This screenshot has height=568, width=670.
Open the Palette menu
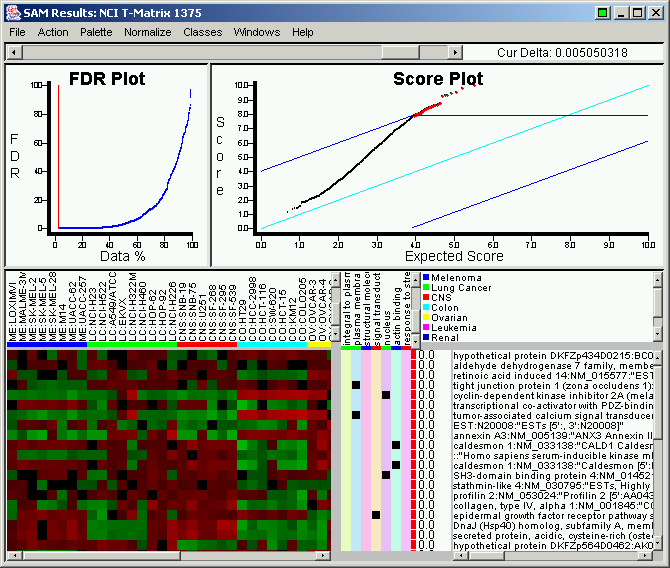point(96,32)
